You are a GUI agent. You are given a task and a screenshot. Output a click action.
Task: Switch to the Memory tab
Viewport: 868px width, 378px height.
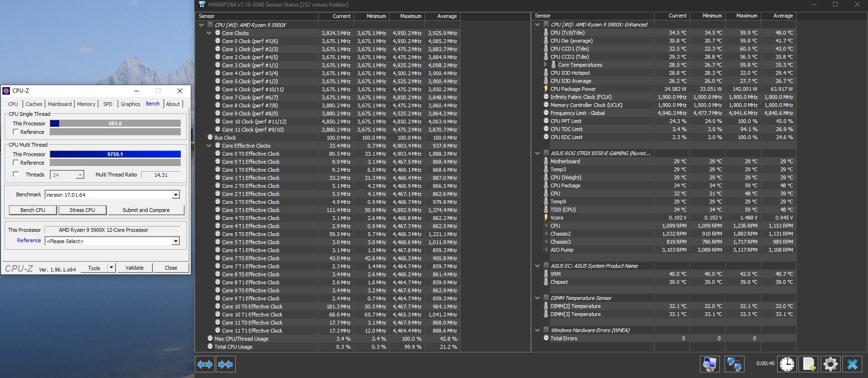click(86, 104)
